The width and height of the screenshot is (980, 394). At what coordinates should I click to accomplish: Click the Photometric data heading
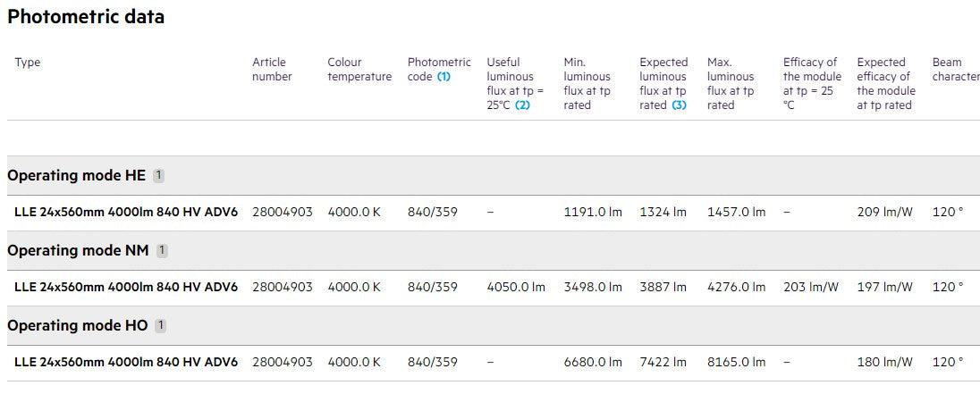coord(86,17)
